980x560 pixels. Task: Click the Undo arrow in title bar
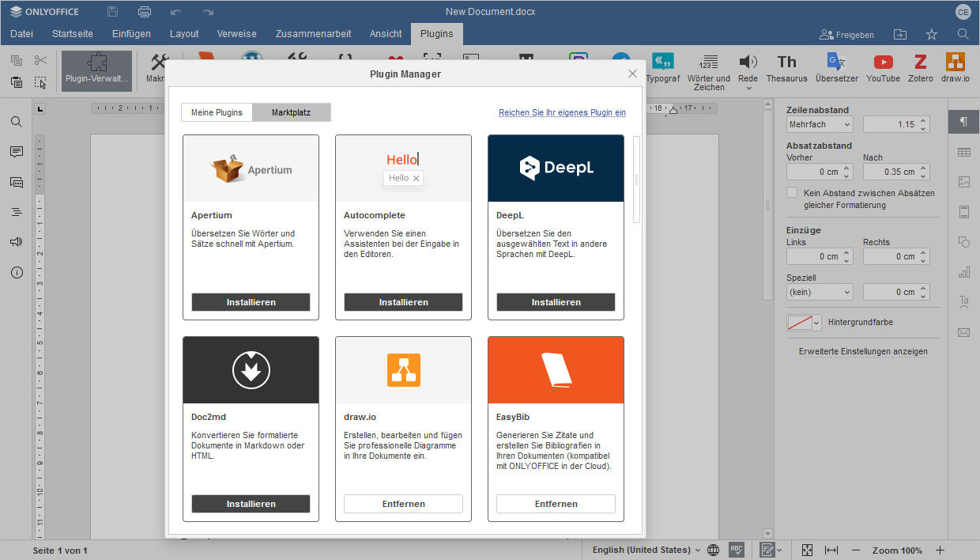(176, 12)
